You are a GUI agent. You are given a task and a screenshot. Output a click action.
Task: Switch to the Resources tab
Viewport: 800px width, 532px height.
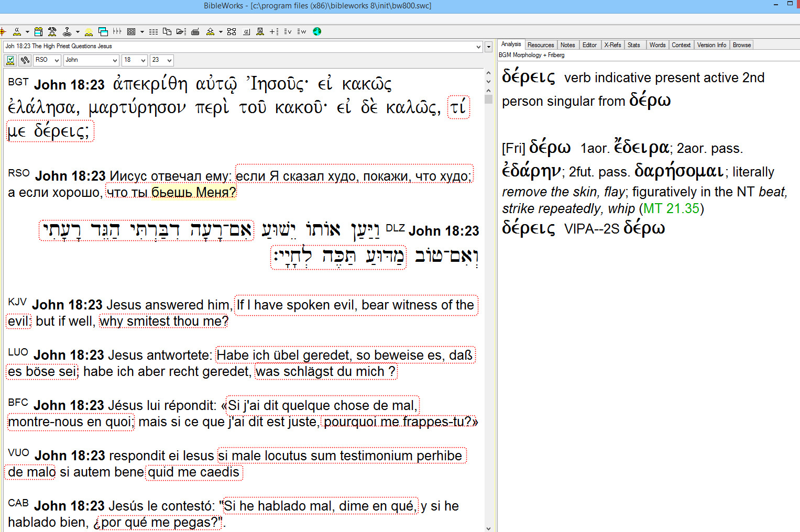coord(541,45)
